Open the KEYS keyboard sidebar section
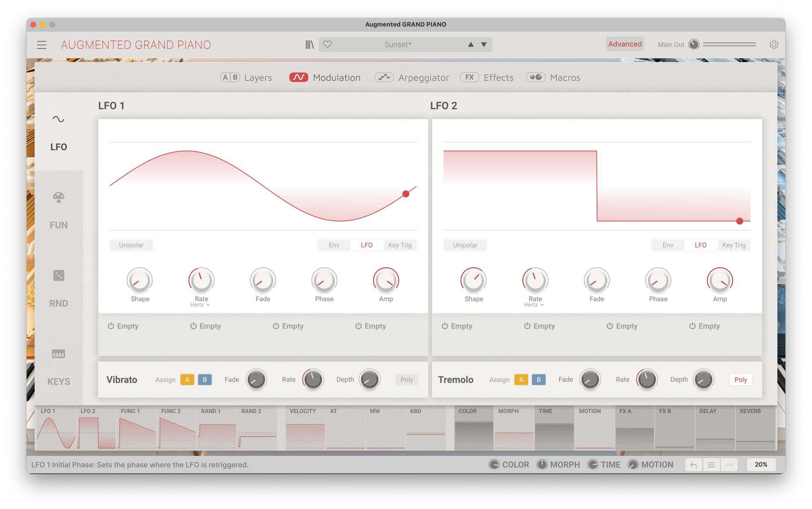The height and width of the screenshot is (509, 812). click(58, 367)
